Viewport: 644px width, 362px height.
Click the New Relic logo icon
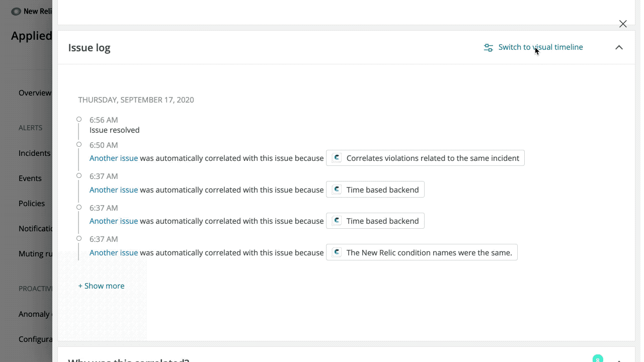16,11
